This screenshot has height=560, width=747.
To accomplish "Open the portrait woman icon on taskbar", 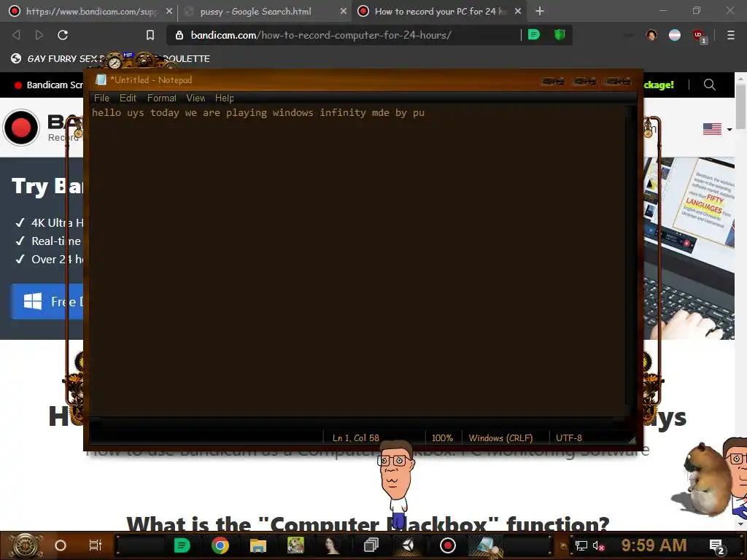I will [x=333, y=545].
